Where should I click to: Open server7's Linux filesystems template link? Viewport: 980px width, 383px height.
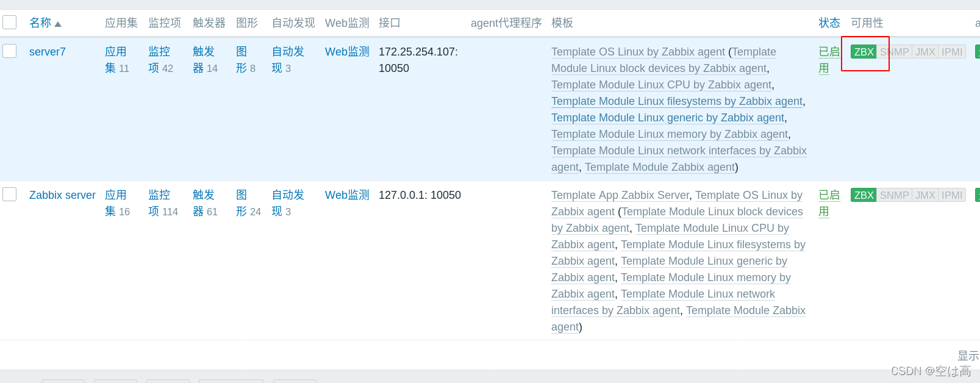click(677, 101)
